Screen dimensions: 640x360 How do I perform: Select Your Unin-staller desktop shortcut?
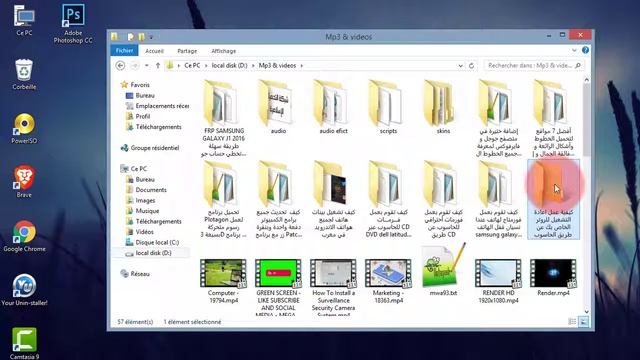pos(24,290)
